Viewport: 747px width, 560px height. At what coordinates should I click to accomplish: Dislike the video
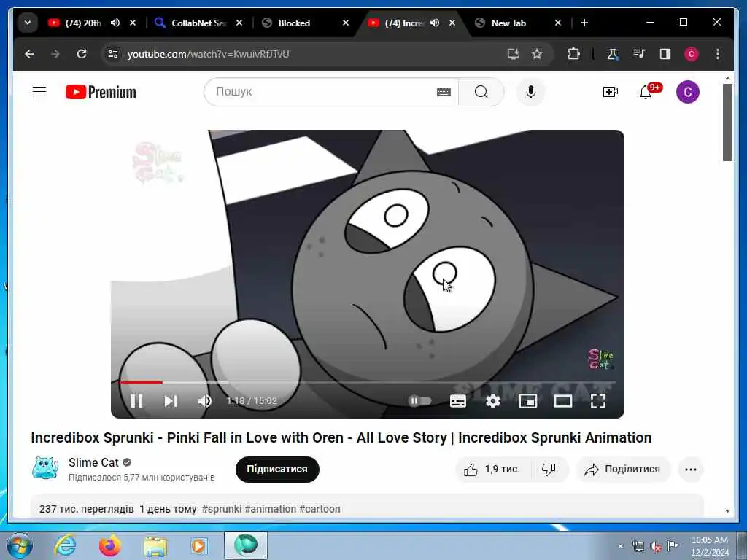click(x=549, y=470)
